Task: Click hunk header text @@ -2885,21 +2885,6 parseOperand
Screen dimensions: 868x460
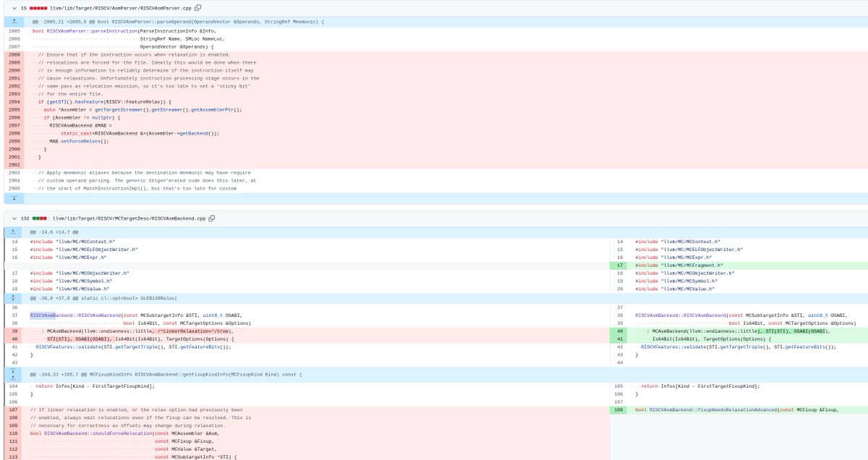Action: pyautogui.click(x=178, y=22)
